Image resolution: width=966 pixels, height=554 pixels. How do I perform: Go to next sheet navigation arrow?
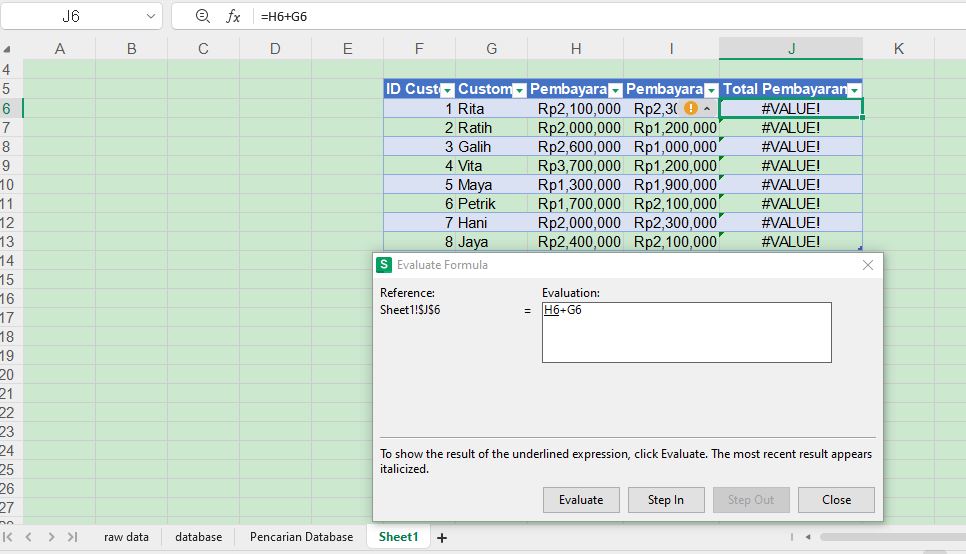click(51, 537)
